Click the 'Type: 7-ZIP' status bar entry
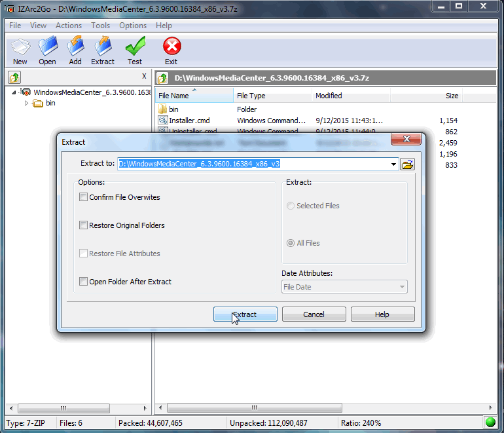Image resolution: width=504 pixels, height=433 pixels. 26,423
